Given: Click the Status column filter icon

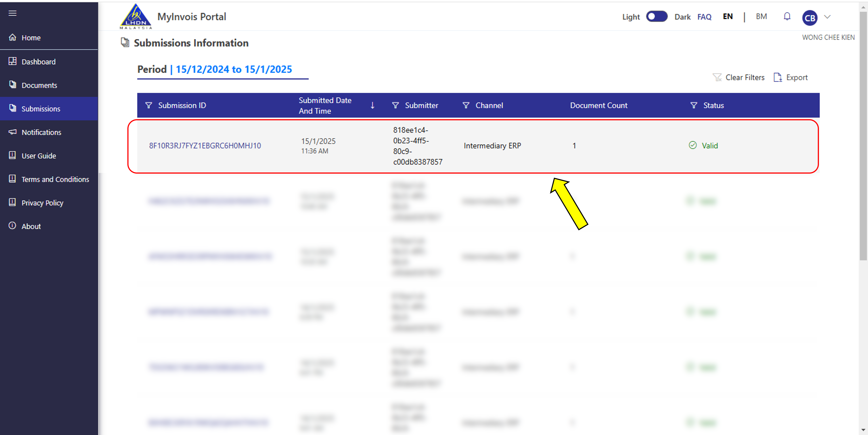Looking at the screenshot, I should coord(694,105).
